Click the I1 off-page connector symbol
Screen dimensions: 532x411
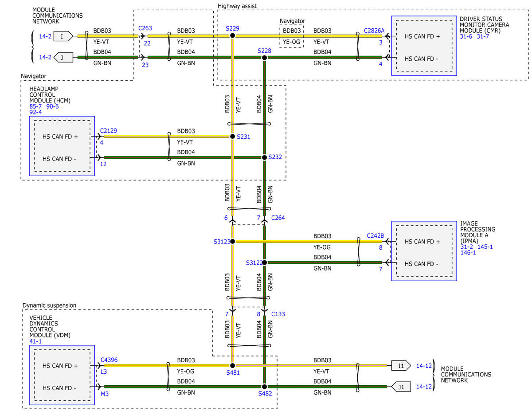[x=401, y=366]
